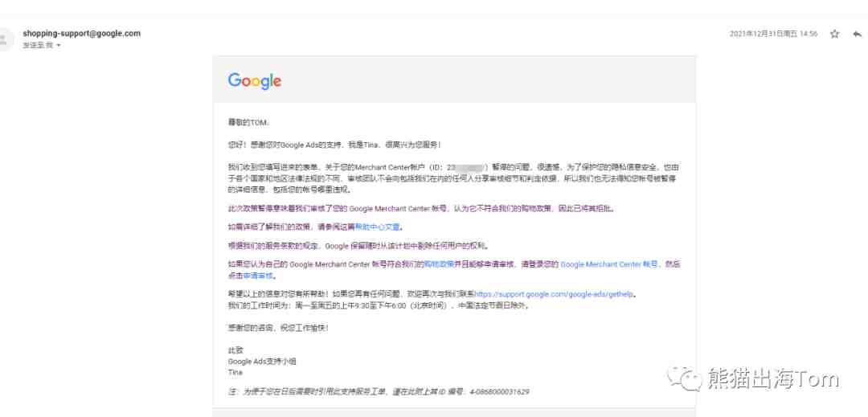Image resolution: width=868 pixels, height=417 pixels.
Task: Click the signature line Google Ads支持小组
Action: click(x=262, y=361)
